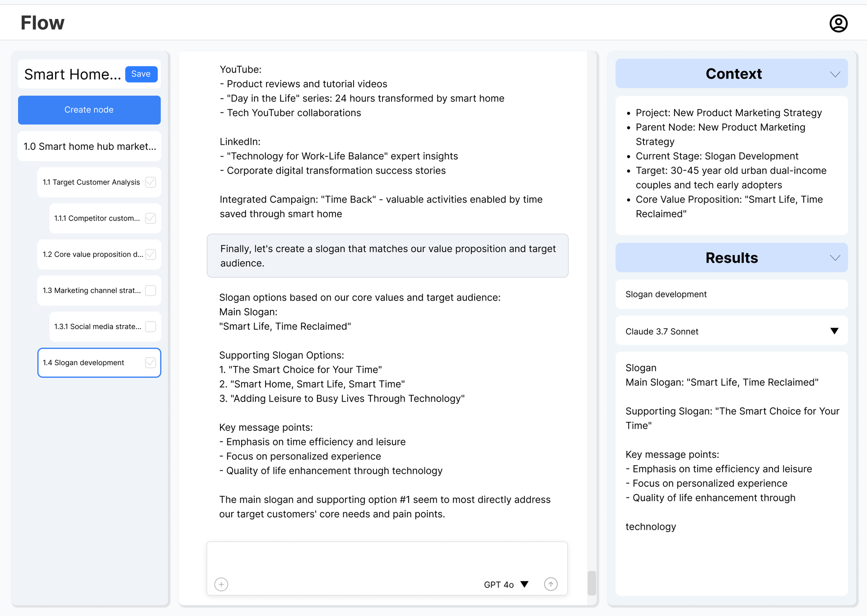Click the Slogan development result title field
Viewport: 867px width, 616px height.
coord(732,294)
